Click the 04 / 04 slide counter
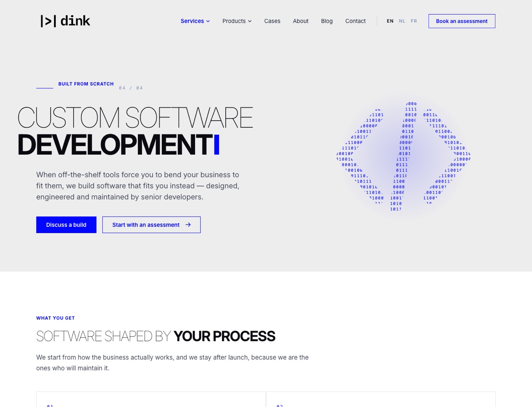The width and height of the screenshot is (532, 407). [x=131, y=88]
